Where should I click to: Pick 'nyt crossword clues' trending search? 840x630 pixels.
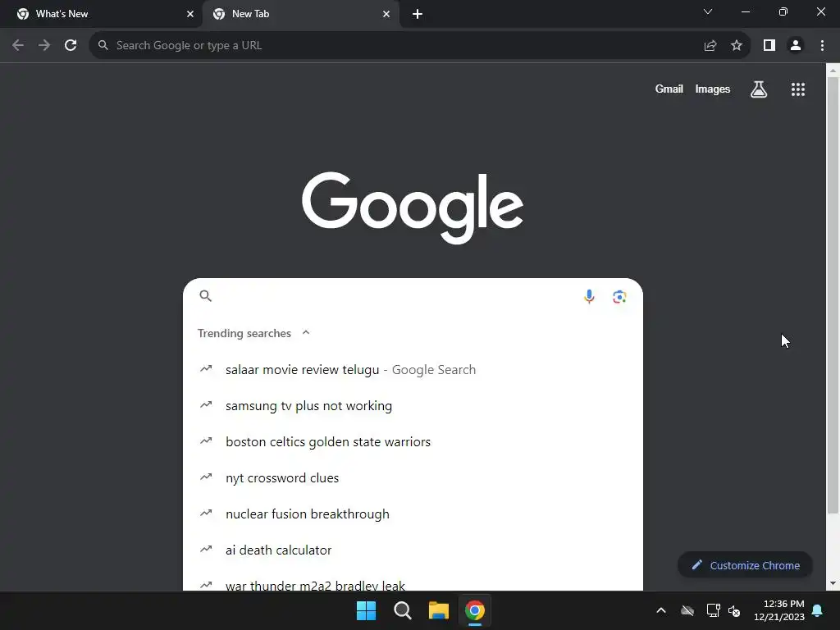point(413,478)
